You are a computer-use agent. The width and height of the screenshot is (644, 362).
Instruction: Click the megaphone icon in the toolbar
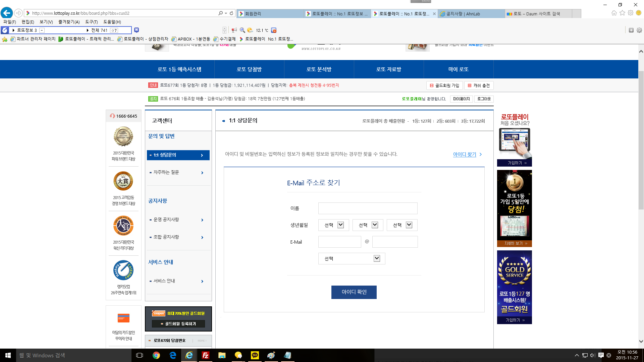(x=234, y=30)
